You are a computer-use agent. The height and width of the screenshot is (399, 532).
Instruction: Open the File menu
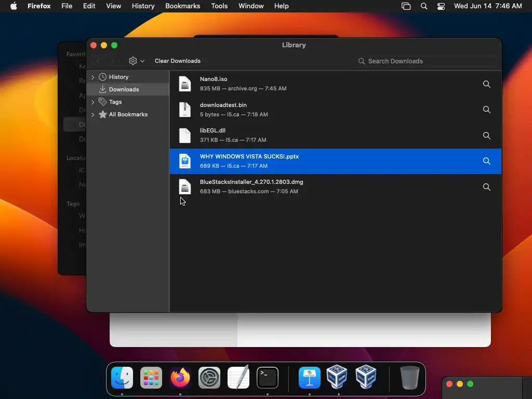pos(67,6)
